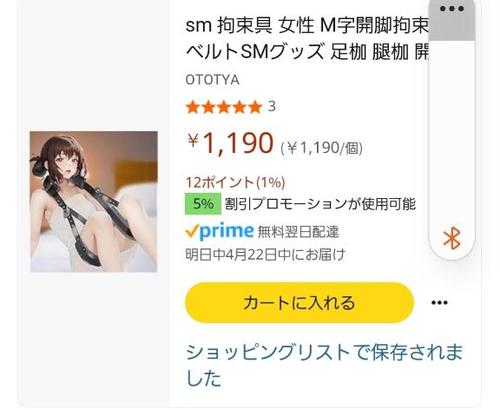This screenshot has height=410, width=500.
Task: Click the 無料翌日配達 delivery label
Action: [298, 232]
